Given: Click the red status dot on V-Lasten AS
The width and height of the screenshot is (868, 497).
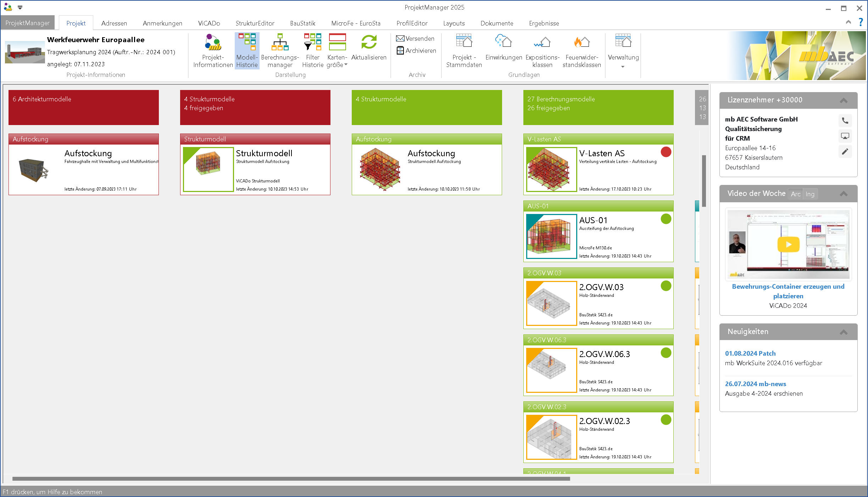Looking at the screenshot, I should click(x=666, y=152).
